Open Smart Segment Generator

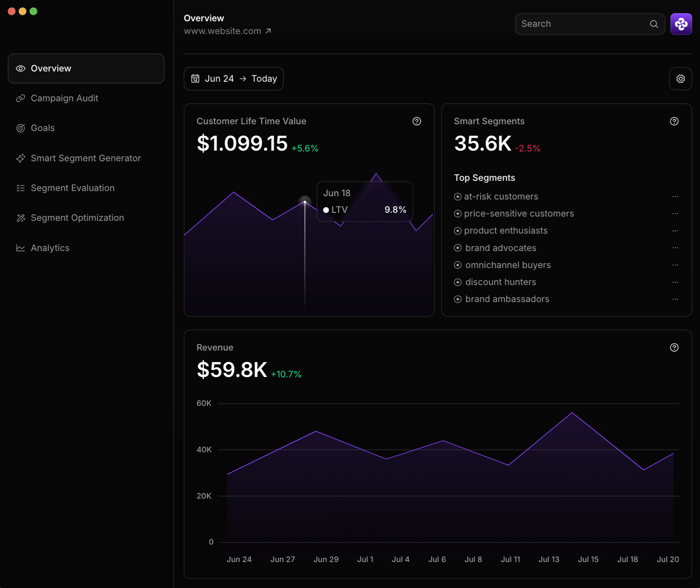(86, 158)
